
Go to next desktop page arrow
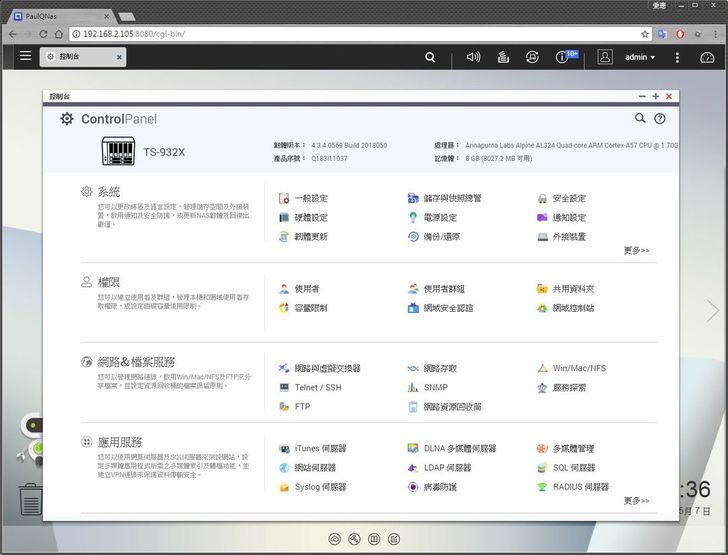(712, 311)
